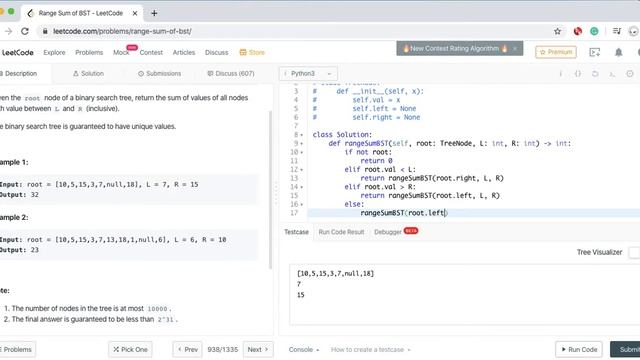The width and height of the screenshot is (640, 360).
Task: Click the Premium button
Action: pyautogui.click(x=556, y=52)
